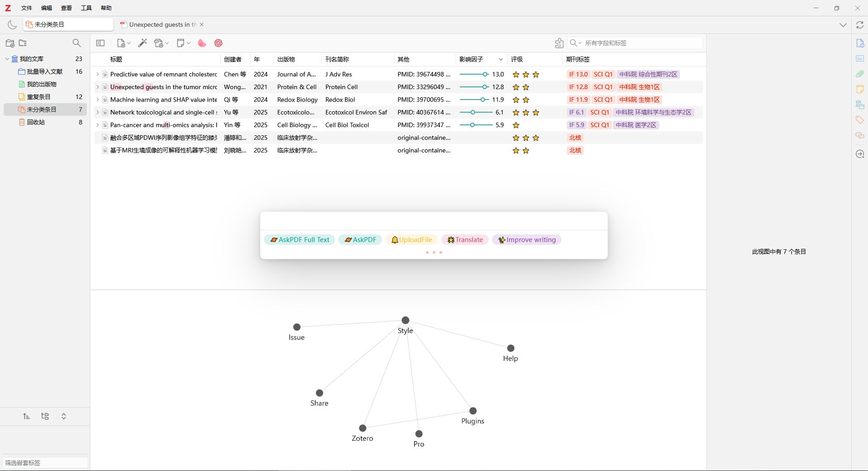The height and width of the screenshot is (471, 868).
Task: Click the Translate tag button
Action: pos(465,240)
